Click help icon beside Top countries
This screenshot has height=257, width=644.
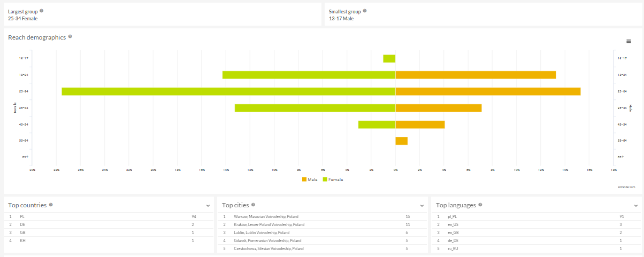click(51, 205)
